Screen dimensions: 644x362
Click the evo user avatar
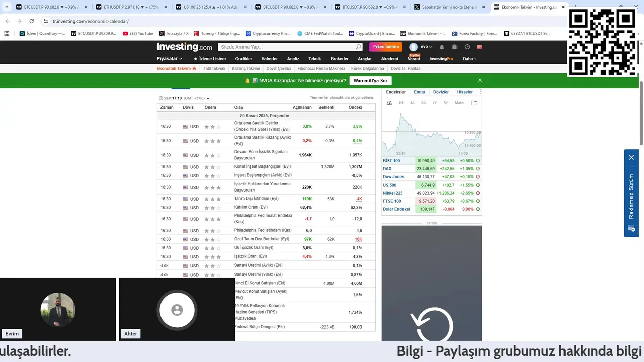tap(414, 47)
